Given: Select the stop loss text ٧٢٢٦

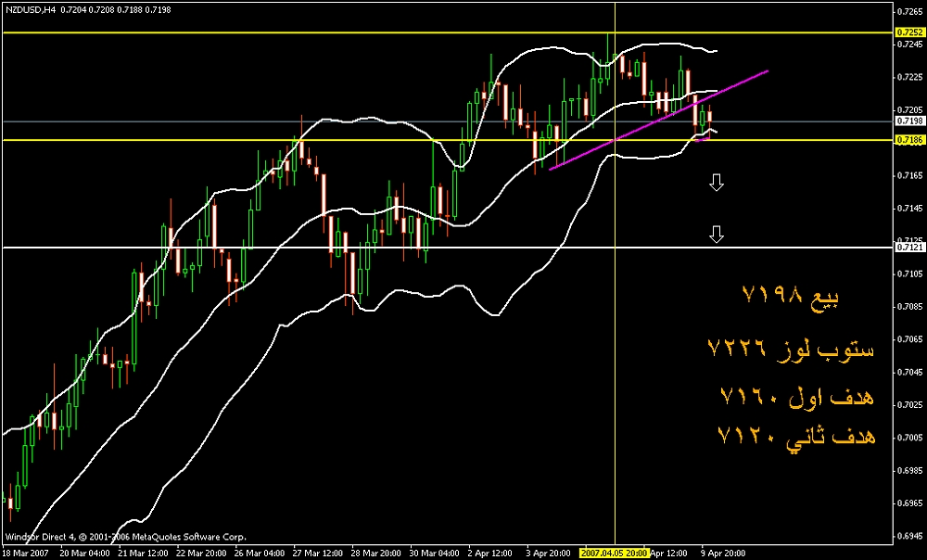Looking at the screenshot, I should tap(791, 348).
